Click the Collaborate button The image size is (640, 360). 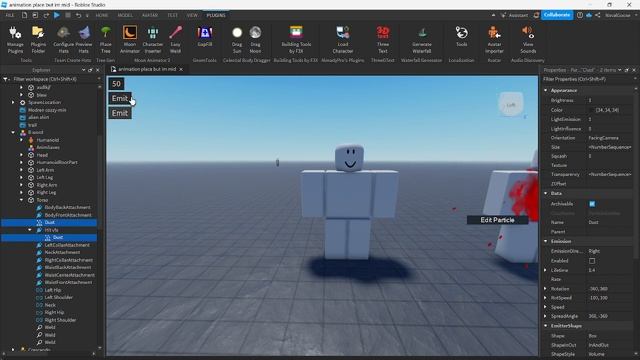point(557,15)
